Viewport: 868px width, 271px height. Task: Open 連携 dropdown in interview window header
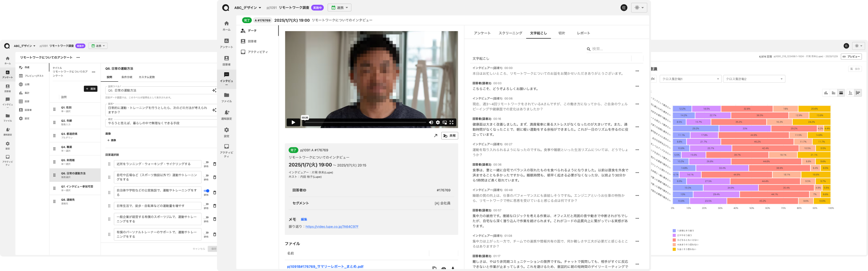pyautogui.click(x=340, y=8)
